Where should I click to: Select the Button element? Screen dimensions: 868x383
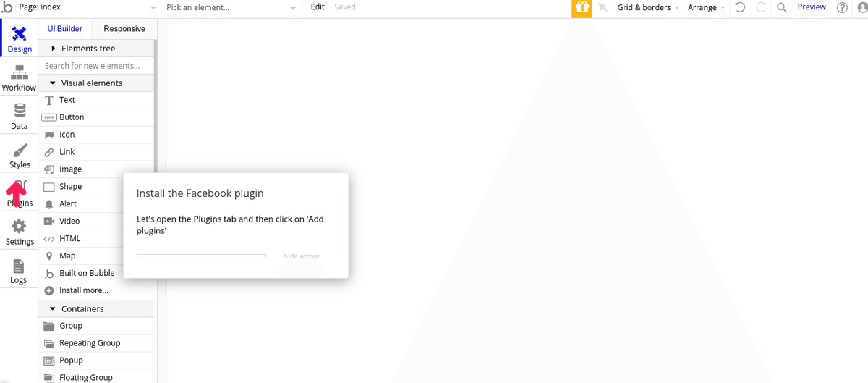(x=96, y=117)
